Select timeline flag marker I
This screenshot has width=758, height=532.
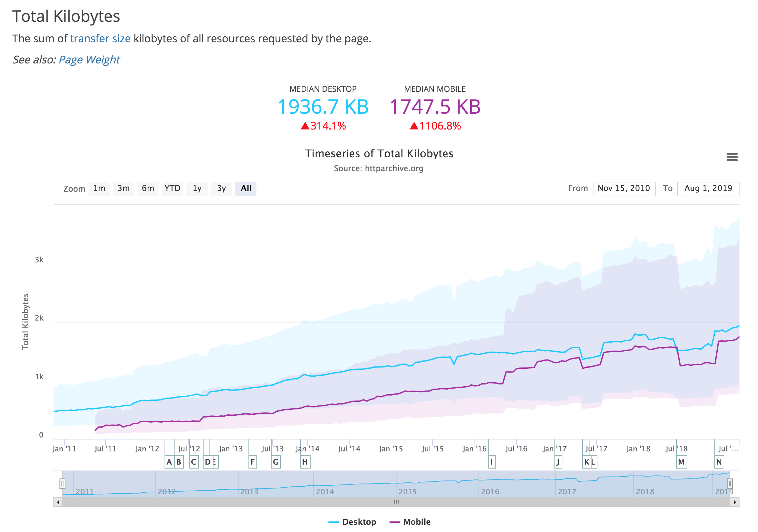pos(492,462)
